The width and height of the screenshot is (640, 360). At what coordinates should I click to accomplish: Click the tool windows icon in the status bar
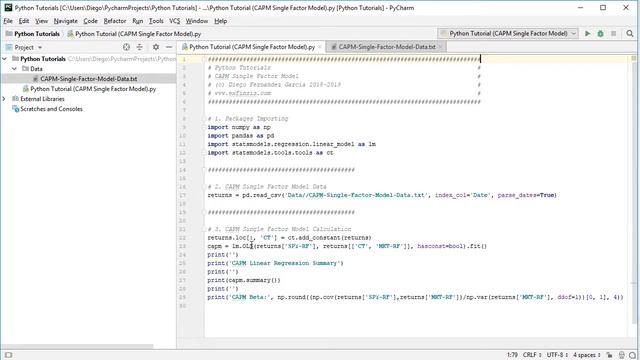tap(8, 355)
